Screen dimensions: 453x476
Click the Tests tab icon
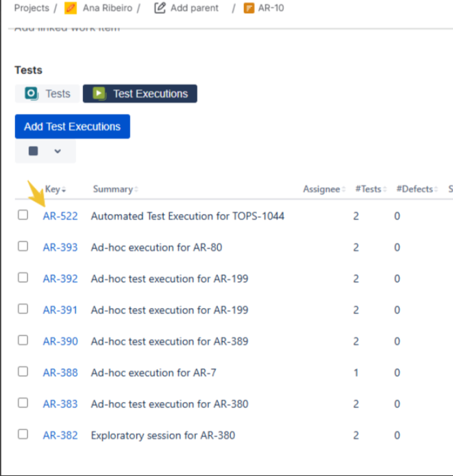pos(31,94)
